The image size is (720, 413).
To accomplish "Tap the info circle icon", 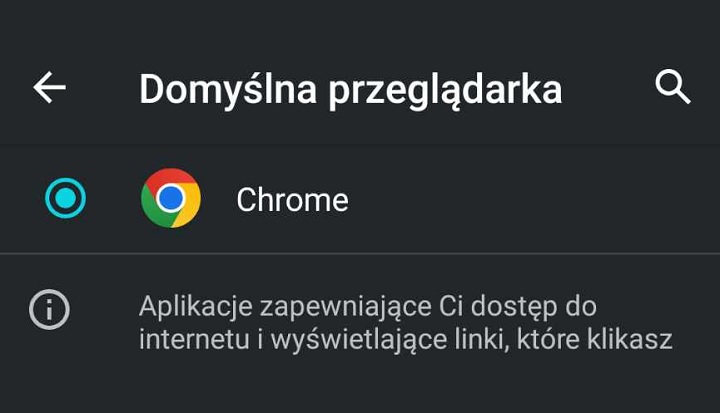I will [47, 311].
